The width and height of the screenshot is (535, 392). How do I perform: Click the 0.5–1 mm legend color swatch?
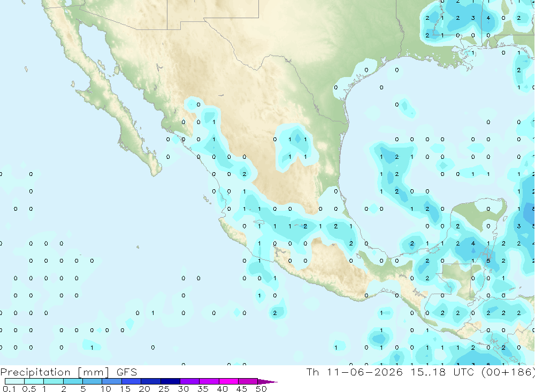pos(34,381)
